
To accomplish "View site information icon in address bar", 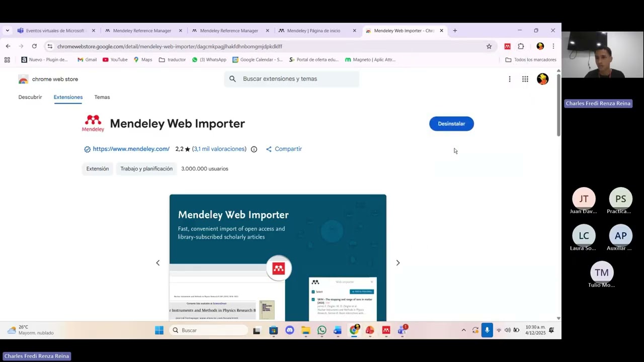I will click(50, 46).
